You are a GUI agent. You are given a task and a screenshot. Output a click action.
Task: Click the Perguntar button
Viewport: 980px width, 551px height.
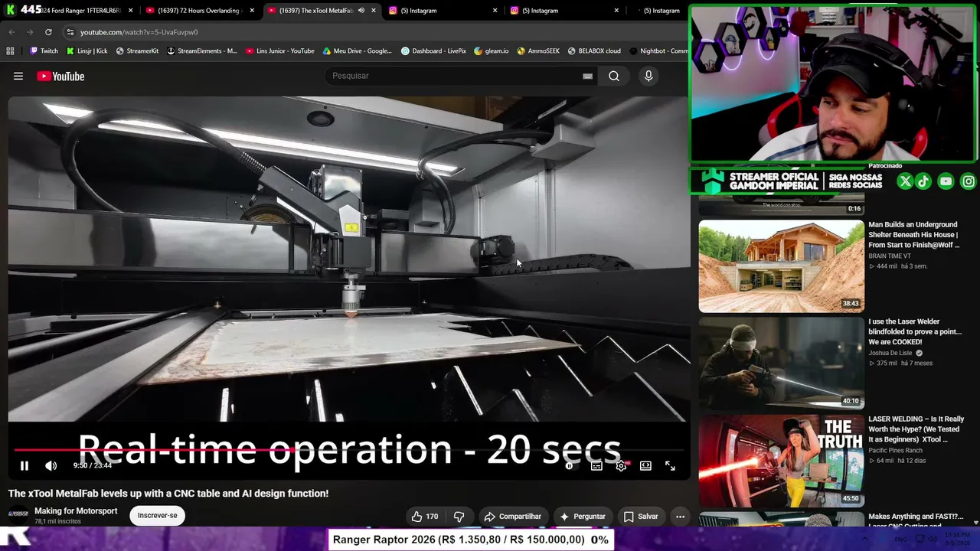(x=582, y=517)
